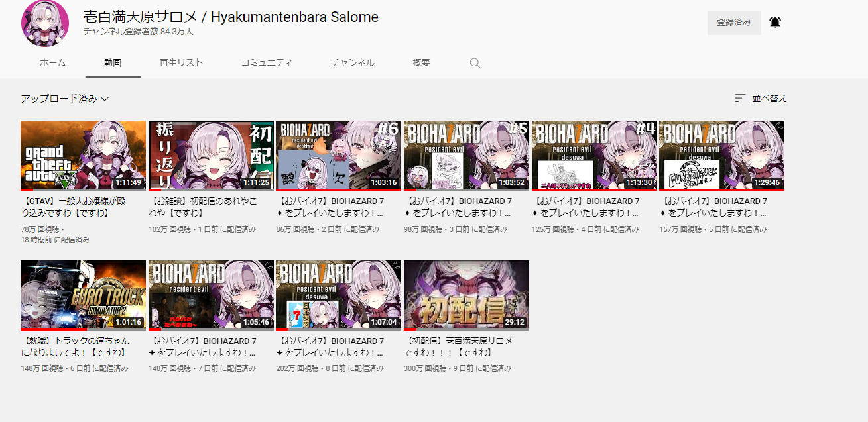This screenshot has height=422, width=868.
Task: Open the ホーム tab
Action: click(53, 63)
